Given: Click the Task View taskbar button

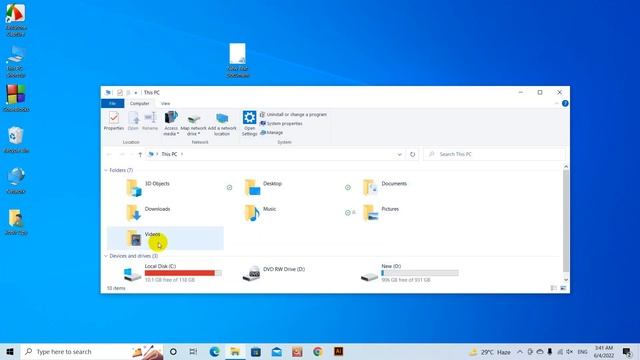Looking at the screenshot, I should click(193, 351).
